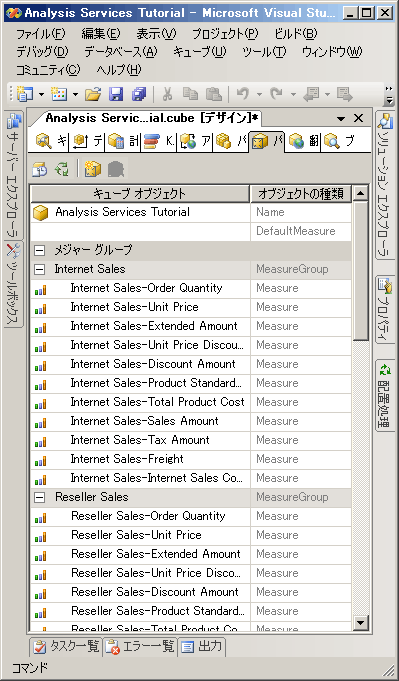Select the Reseller Sales-Discount Amount row
Viewport: 399px width, 681px height.
[191, 592]
